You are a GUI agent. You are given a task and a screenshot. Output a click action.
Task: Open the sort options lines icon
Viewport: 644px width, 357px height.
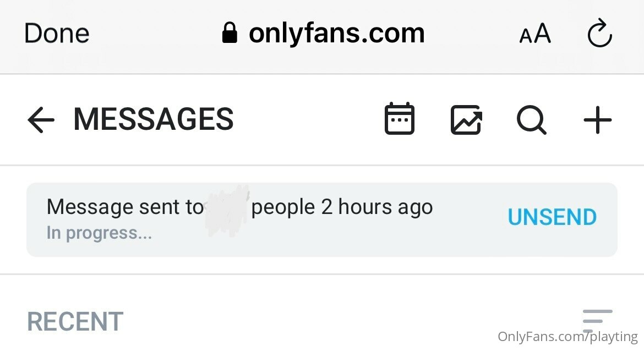(x=597, y=317)
